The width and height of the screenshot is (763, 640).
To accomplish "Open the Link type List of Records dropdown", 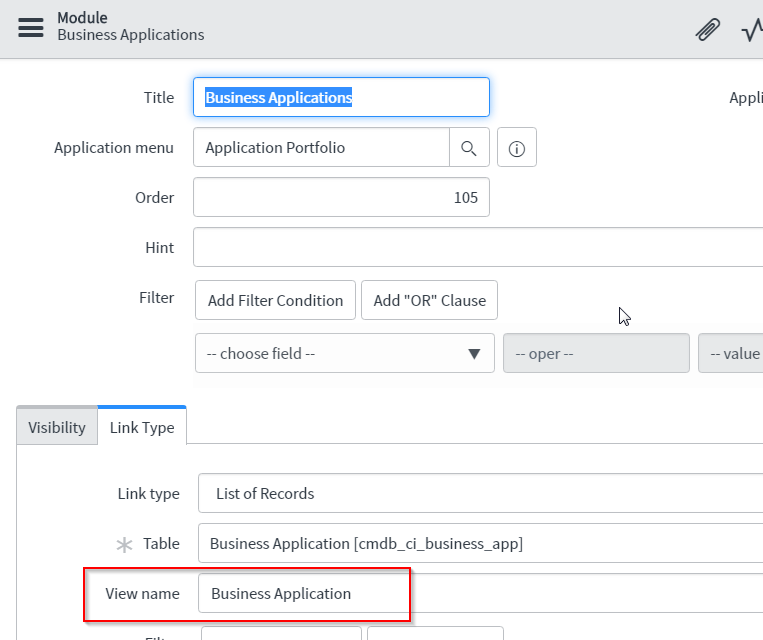I will pos(480,494).
